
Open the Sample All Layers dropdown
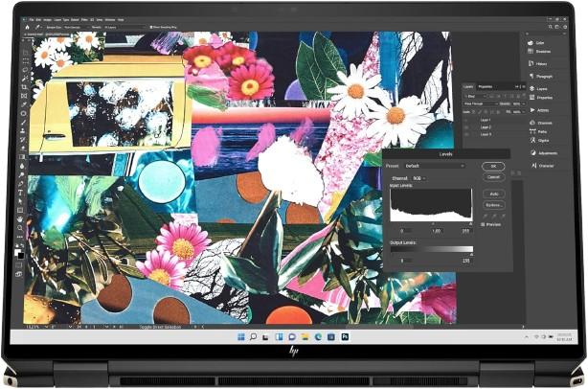[x=124, y=27]
